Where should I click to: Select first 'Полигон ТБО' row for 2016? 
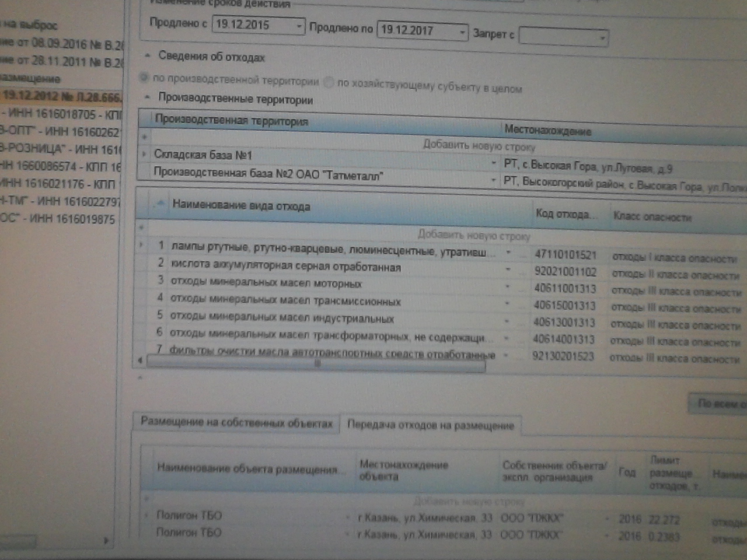tap(189, 515)
